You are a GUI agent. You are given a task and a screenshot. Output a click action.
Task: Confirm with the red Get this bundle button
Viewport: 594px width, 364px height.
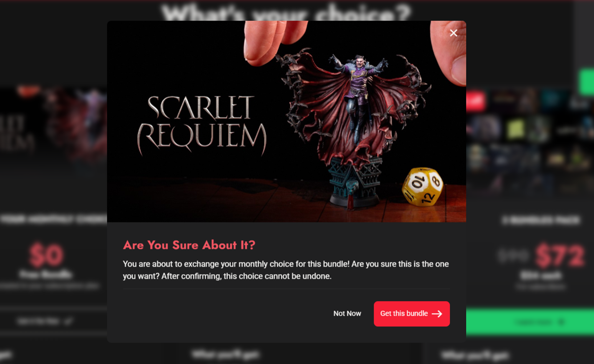pyautogui.click(x=412, y=314)
